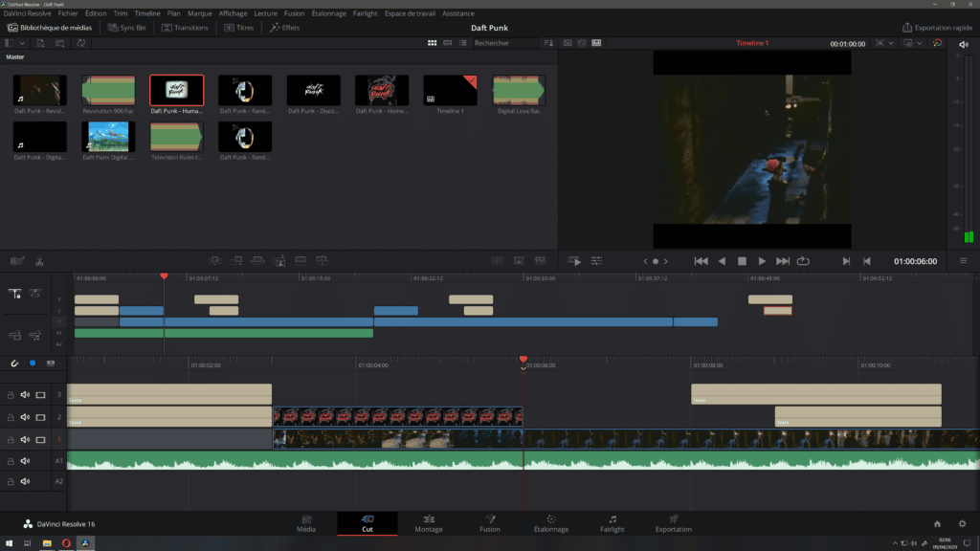Click the boring detector icon
Viewport: 980px width, 551px height.
pos(17,261)
